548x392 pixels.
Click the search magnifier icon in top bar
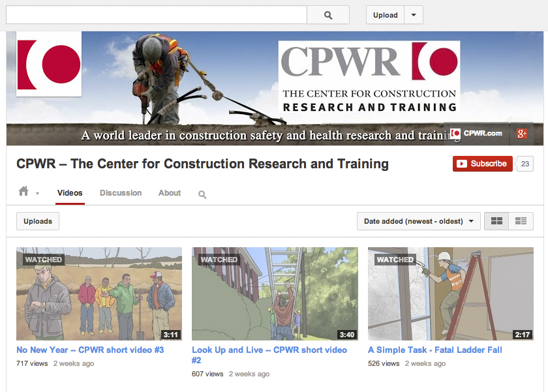tap(327, 14)
